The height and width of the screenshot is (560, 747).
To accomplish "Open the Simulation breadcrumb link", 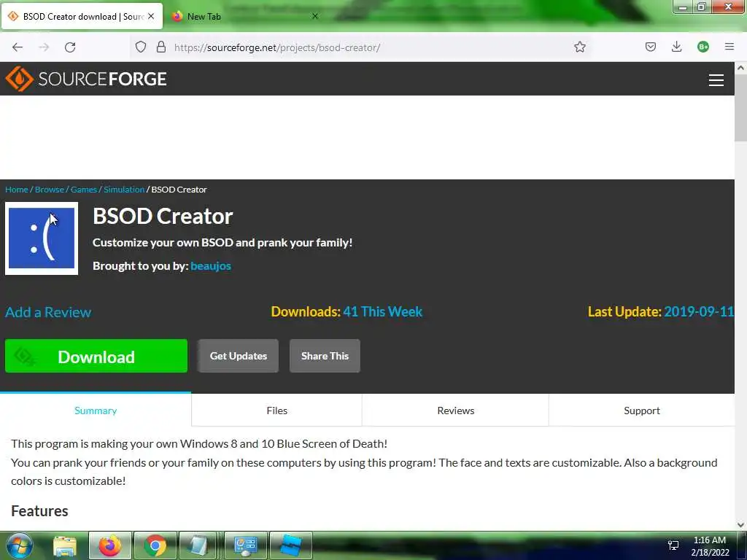I will click(x=124, y=190).
